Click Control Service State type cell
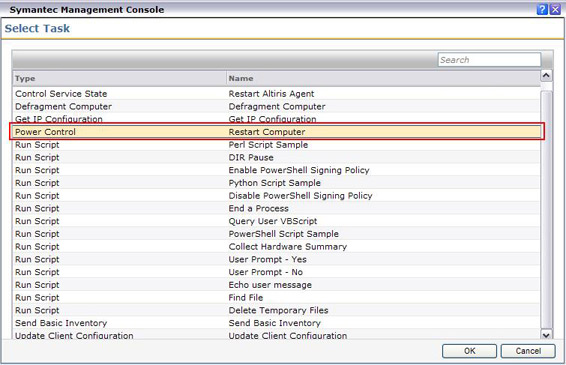Screen dimensions: 566x365 pyautogui.click(x=61, y=94)
